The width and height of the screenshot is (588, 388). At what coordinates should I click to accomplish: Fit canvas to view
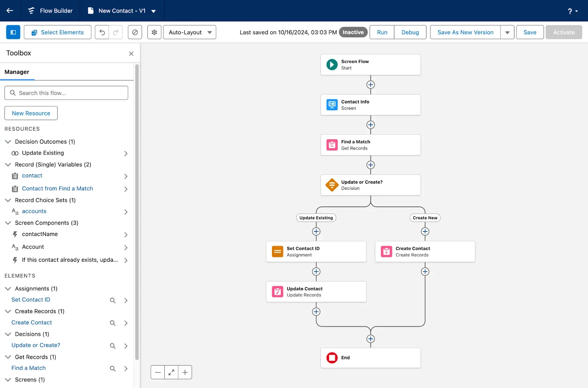coord(171,372)
